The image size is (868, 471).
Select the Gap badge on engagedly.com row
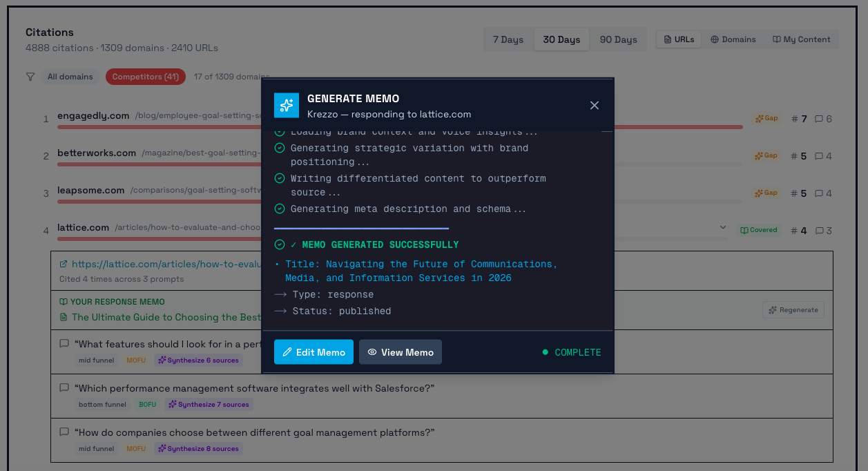766,118
